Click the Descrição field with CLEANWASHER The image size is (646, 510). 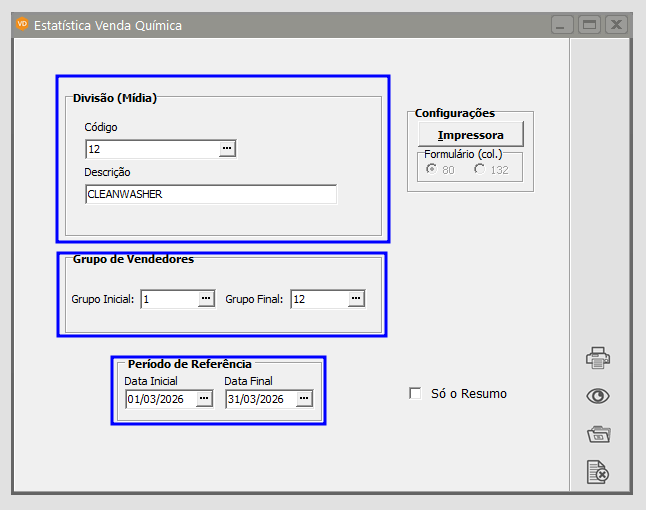(x=210, y=195)
